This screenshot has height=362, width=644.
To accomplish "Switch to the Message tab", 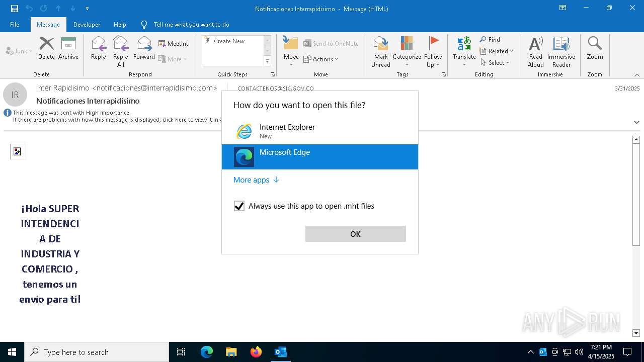I will (x=48, y=25).
